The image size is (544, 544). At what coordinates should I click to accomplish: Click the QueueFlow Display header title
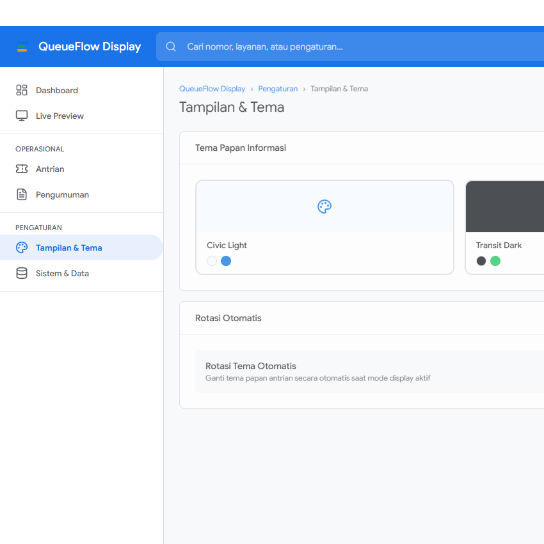click(90, 46)
